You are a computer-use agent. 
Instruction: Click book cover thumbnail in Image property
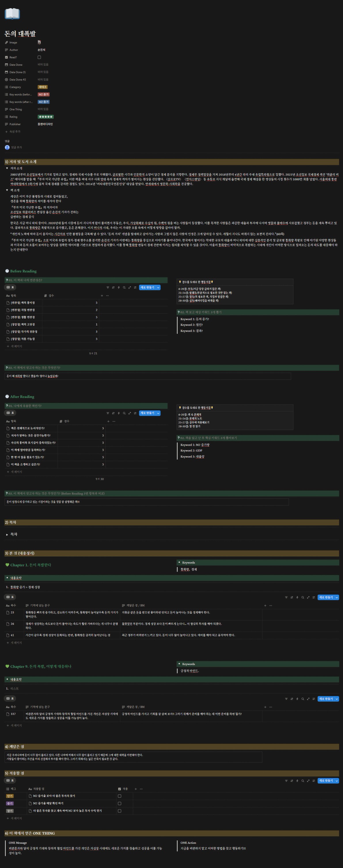click(39, 42)
